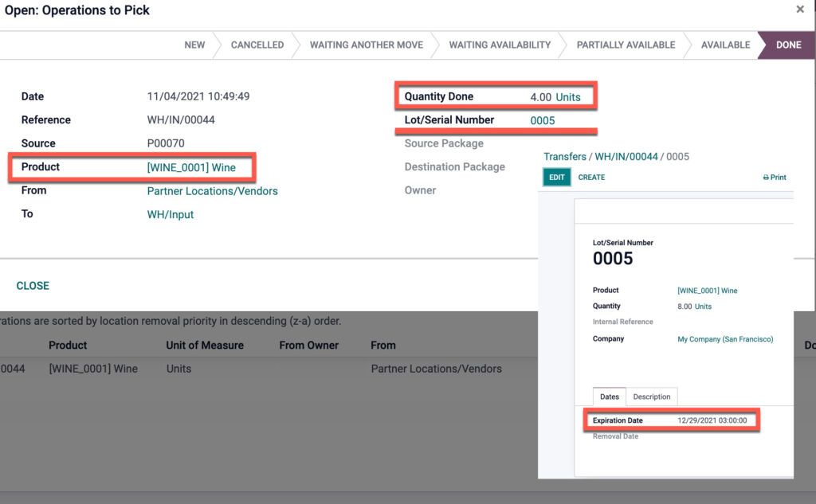Open the WH/Input destination link

[171, 214]
